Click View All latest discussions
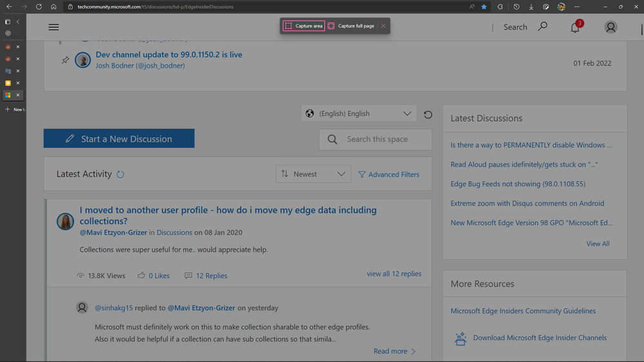This screenshot has width=644, height=362. click(598, 243)
